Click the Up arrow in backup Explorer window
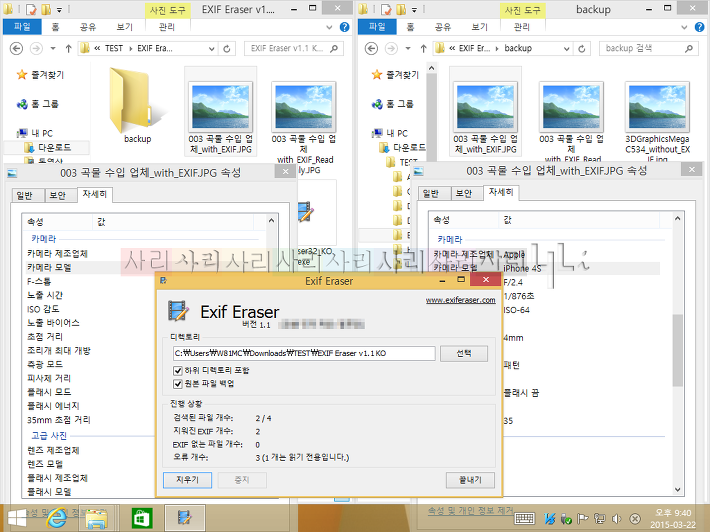Screen dimensions: 710x532 pyautogui.click(x=423, y=48)
